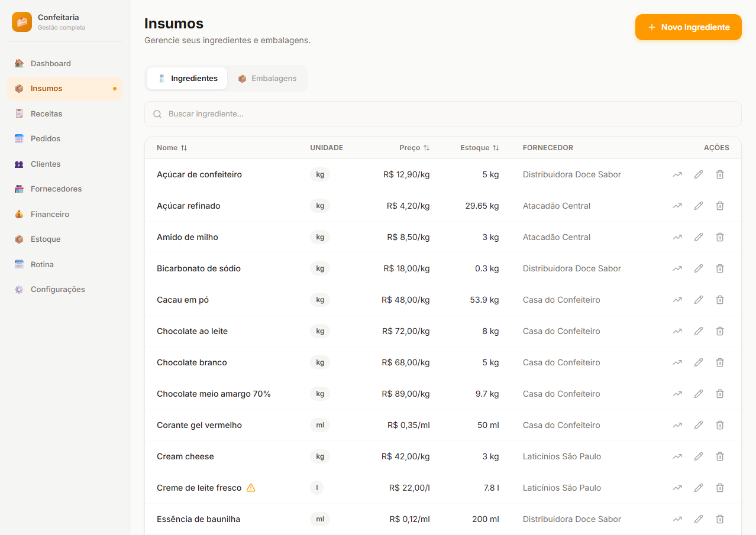Edit the Chocolate meio amargo 70% row
Image resolution: width=756 pixels, height=535 pixels.
pos(699,394)
